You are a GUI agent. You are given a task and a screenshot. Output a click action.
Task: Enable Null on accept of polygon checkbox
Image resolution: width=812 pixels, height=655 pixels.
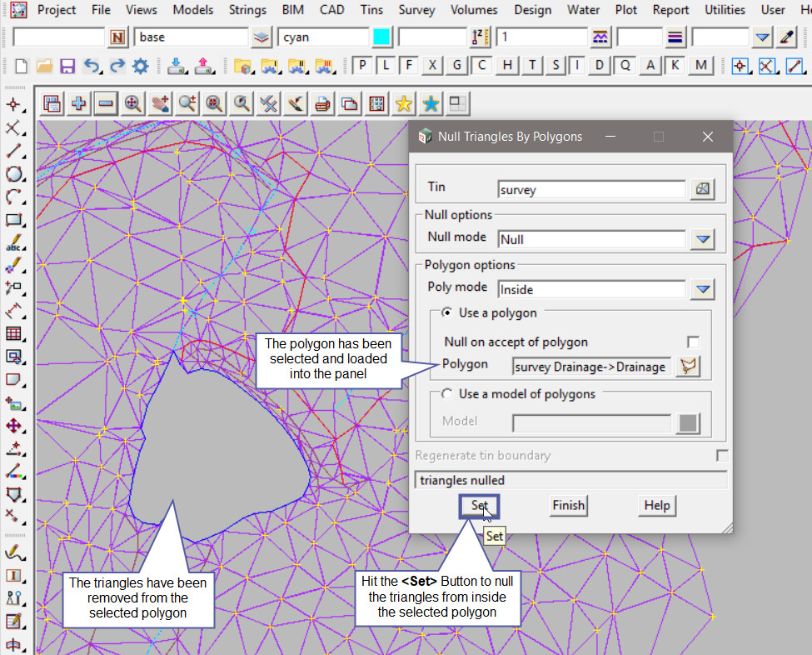click(693, 342)
